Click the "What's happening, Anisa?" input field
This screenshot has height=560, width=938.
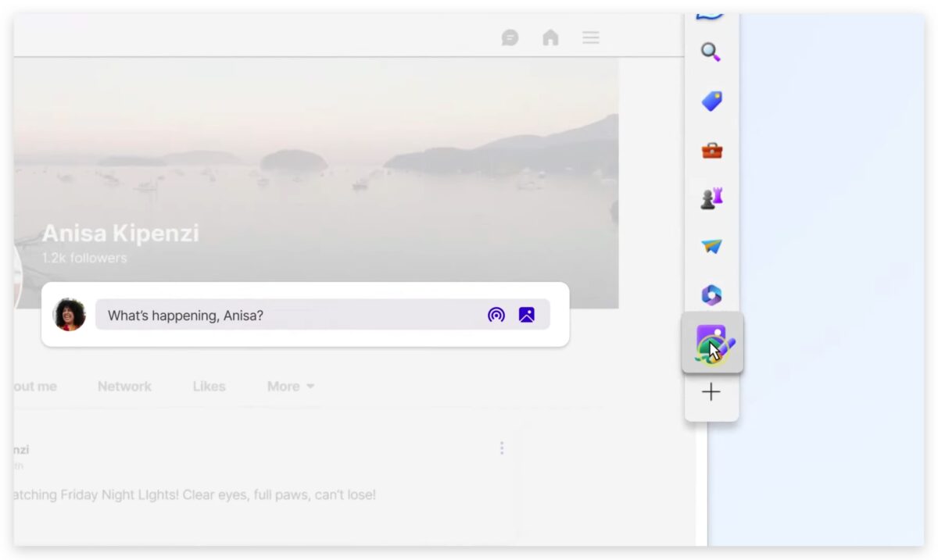point(289,315)
